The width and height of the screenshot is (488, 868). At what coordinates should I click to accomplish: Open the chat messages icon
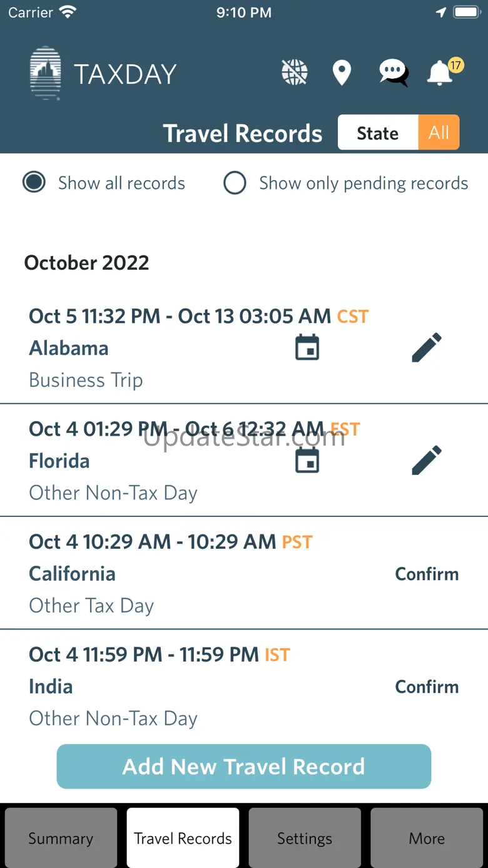click(x=394, y=73)
